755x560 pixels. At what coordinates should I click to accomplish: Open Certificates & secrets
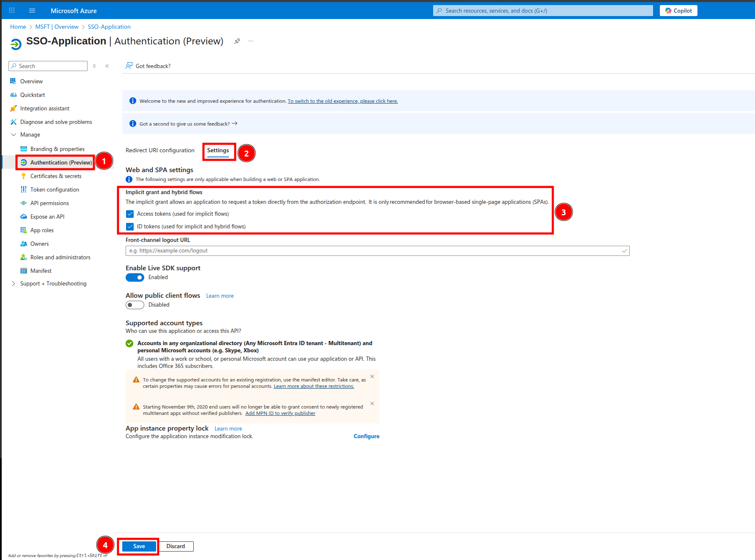click(56, 176)
